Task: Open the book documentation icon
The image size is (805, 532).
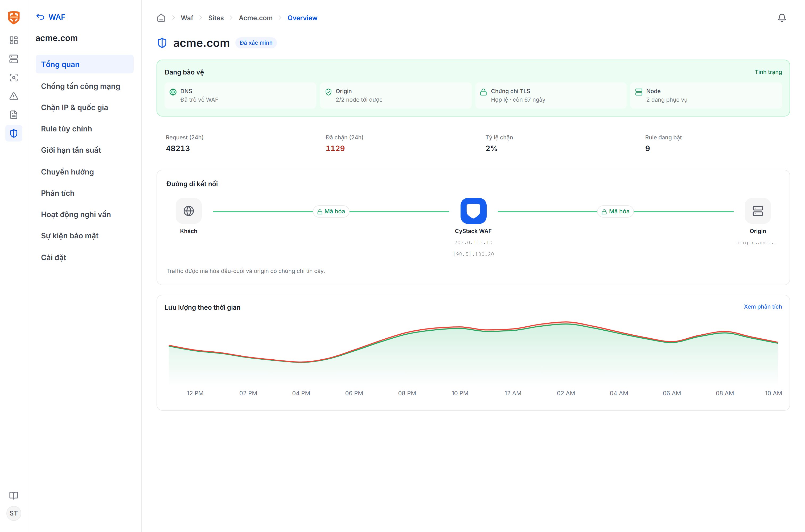Action: [x=14, y=495]
